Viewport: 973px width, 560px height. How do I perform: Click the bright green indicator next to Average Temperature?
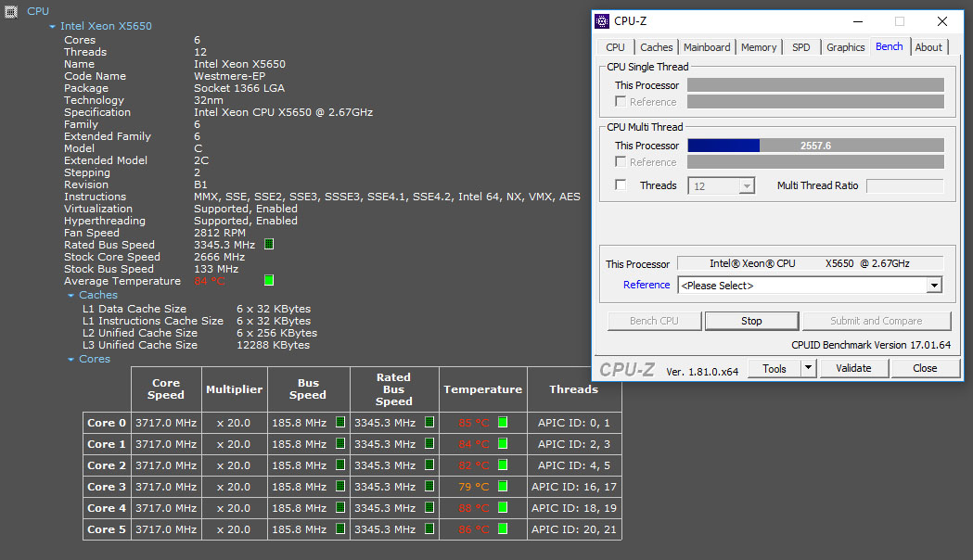[x=269, y=280]
